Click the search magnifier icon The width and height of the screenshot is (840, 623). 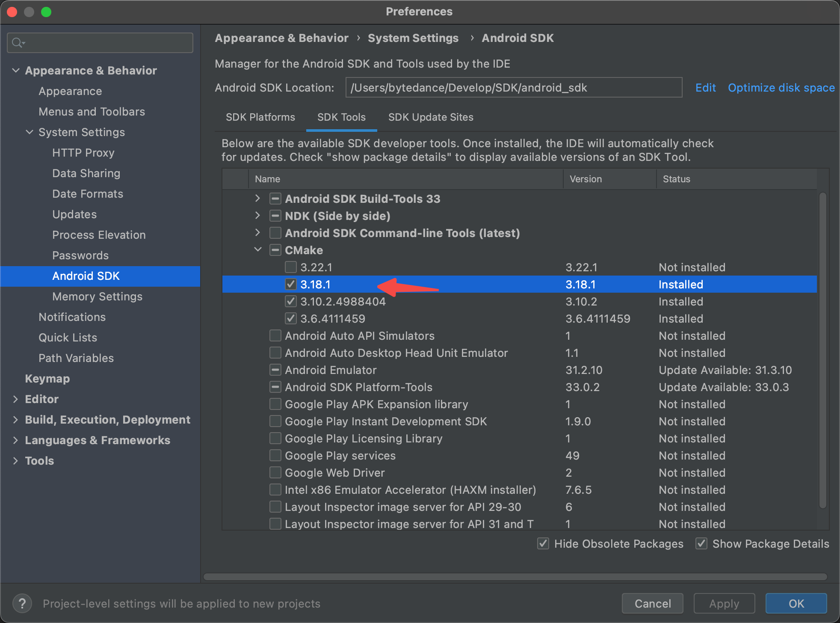[x=18, y=43]
